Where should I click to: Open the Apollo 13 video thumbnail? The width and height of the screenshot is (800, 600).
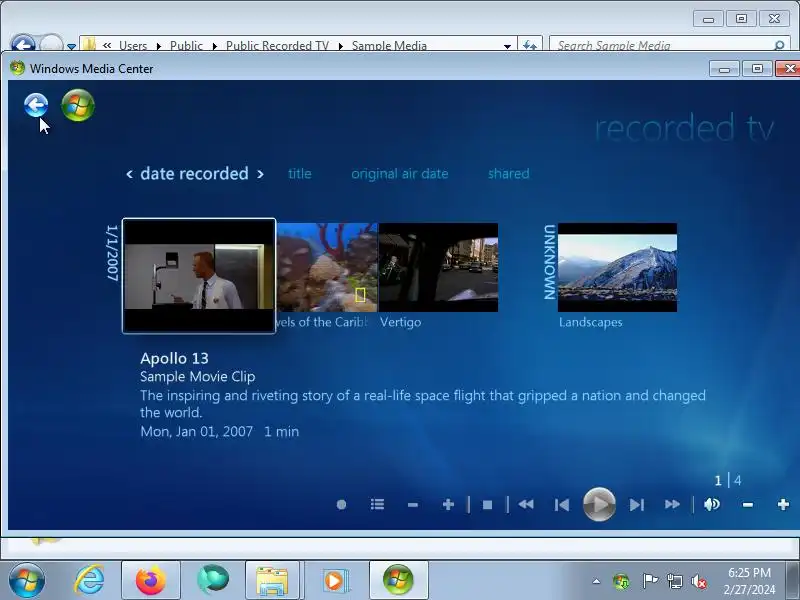(x=199, y=276)
